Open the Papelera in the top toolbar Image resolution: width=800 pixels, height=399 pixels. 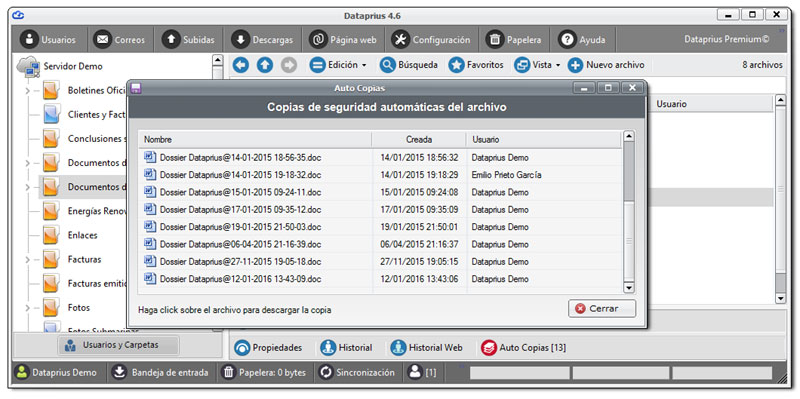click(x=513, y=40)
